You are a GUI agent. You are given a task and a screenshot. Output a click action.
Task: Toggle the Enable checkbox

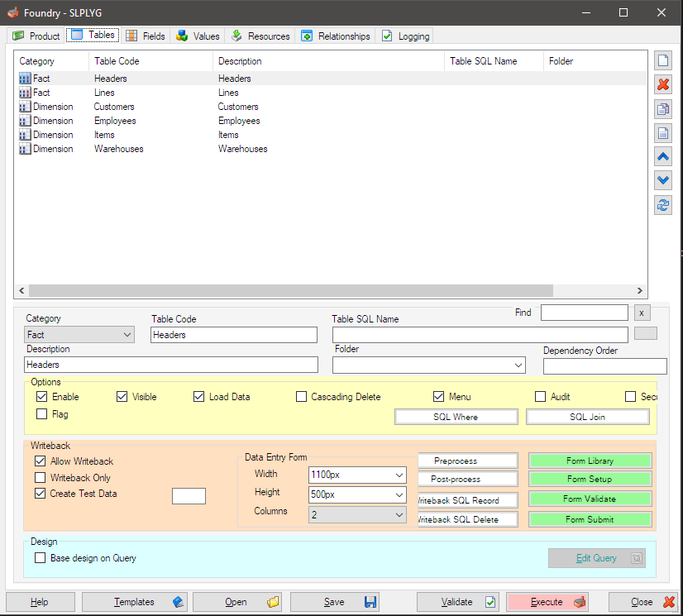pos(42,396)
